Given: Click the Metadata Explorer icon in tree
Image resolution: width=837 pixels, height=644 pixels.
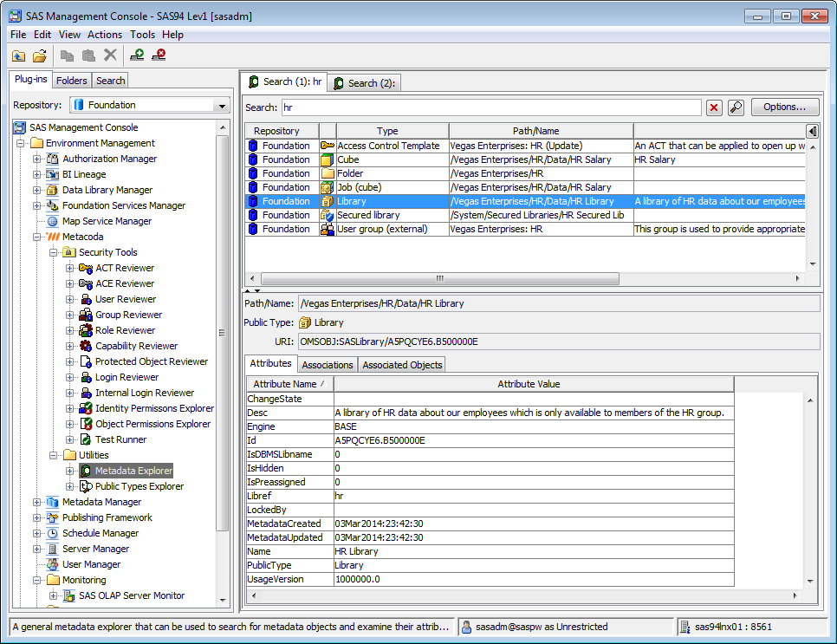Looking at the screenshot, I should click(x=86, y=471).
